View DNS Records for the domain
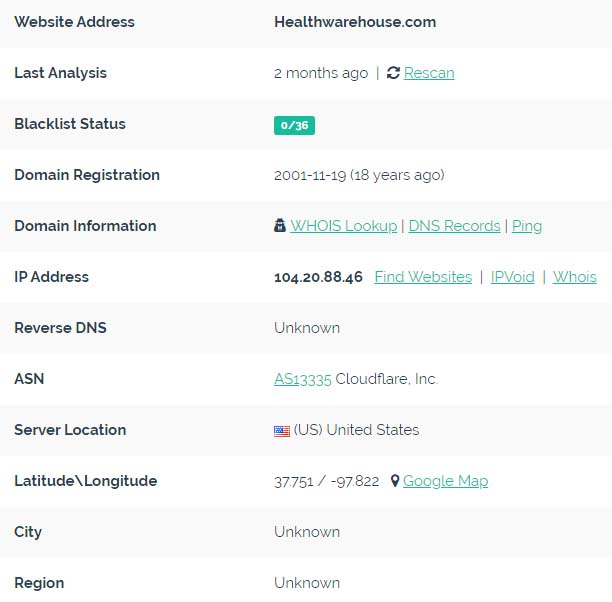 (454, 226)
